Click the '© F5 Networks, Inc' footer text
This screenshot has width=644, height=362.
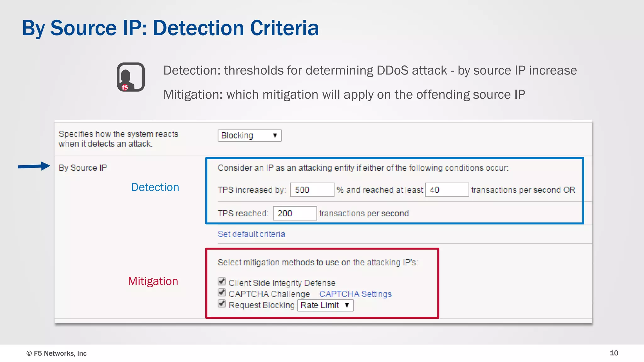click(56, 353)
